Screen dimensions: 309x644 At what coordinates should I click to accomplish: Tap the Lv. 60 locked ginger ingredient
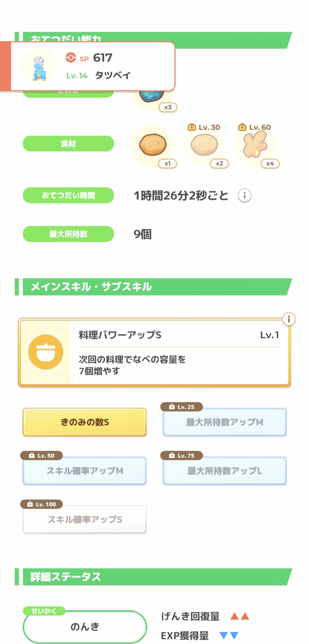tap(255, 145)
